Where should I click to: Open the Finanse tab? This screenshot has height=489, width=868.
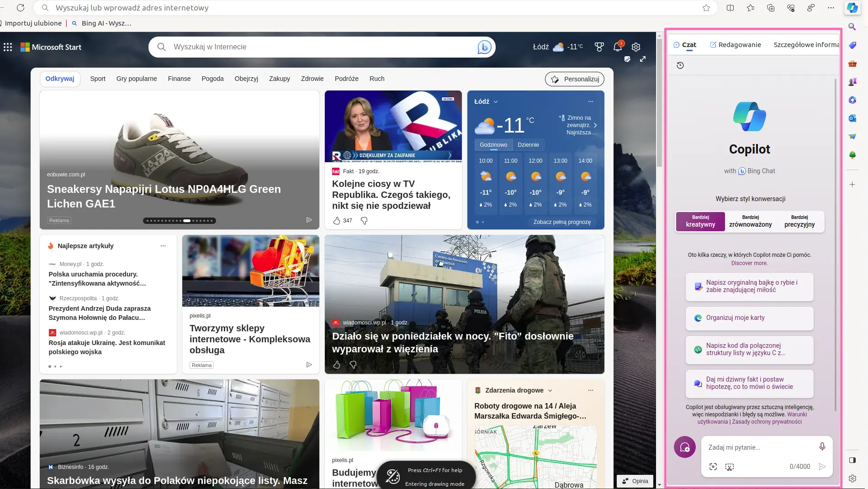(x=179, y=79)
